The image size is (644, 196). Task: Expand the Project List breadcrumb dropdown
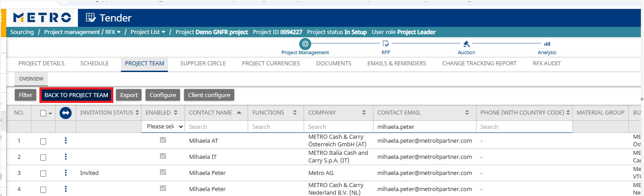[x=163, y=32]
